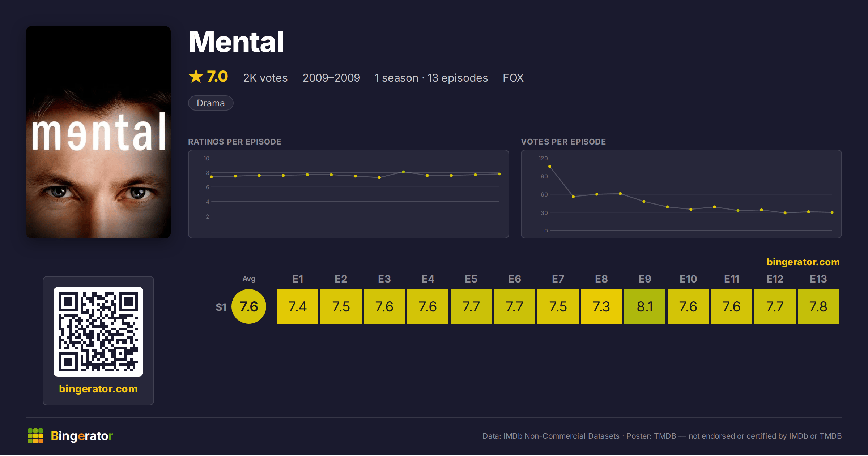This screenshot has width=868, height=456.
Task: Click the FOX network label
Action: (x=513, y=78)
